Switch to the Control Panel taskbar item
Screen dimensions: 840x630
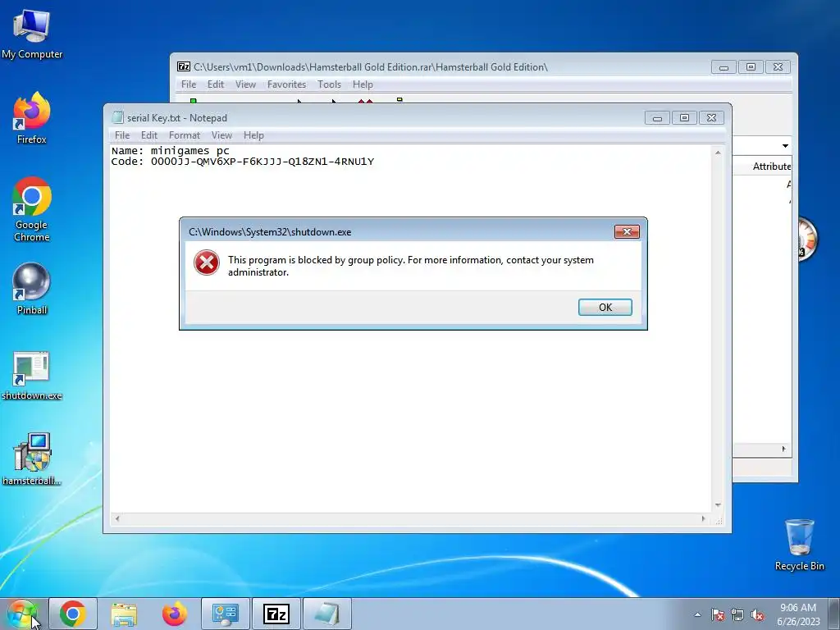pyautogui.click(x=226, y=614)
